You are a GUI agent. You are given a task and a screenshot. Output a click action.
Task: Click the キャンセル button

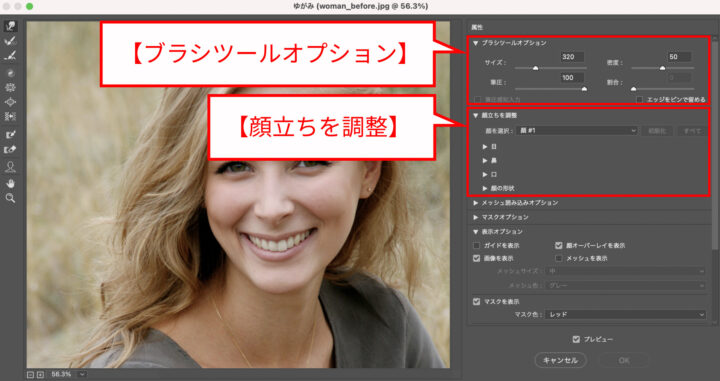click(560, 360)
